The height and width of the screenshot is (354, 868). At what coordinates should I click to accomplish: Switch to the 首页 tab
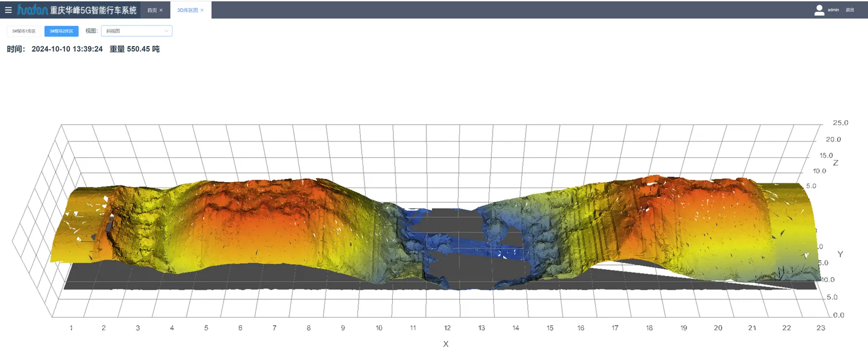tap(152, 10)
